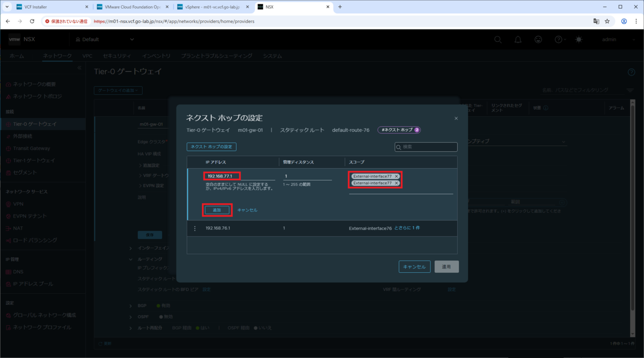The image size is (644, 358).
Task: Expand the インターフェイス section
Action: 130,248
